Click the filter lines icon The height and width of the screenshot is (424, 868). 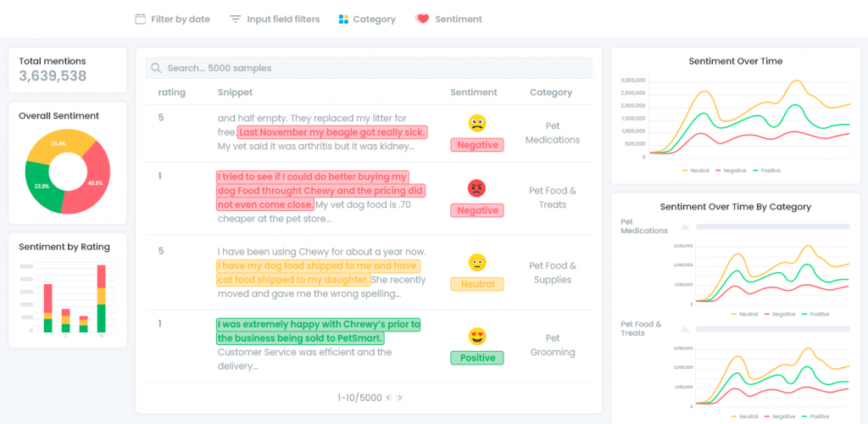coord(236,19)
